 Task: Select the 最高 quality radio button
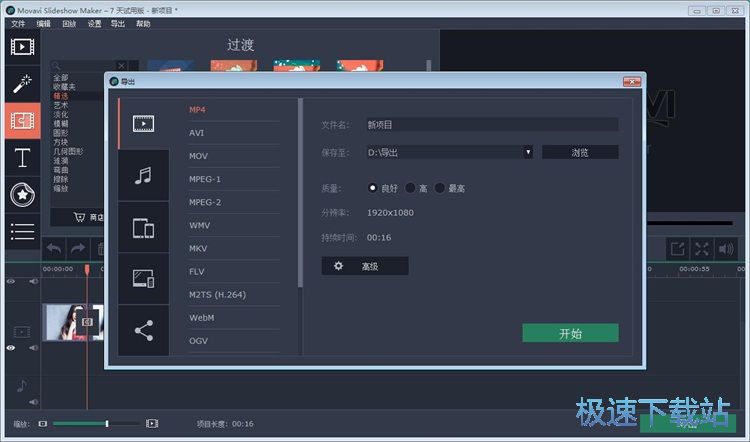(439, 188)
